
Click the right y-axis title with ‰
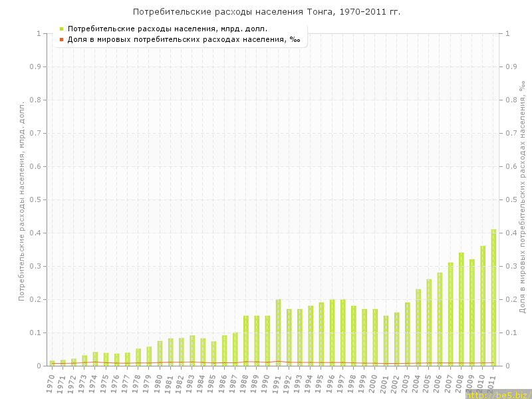[523, 199]
